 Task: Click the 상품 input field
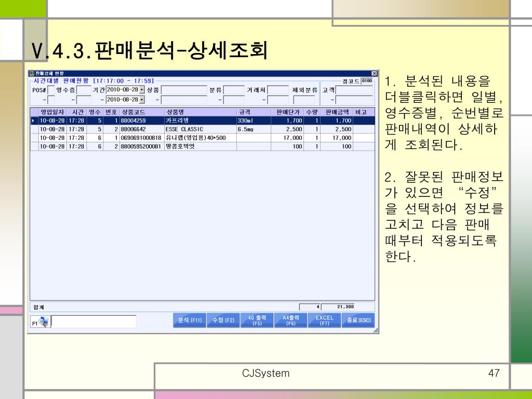pyautogui.click(x=184, y=90)
